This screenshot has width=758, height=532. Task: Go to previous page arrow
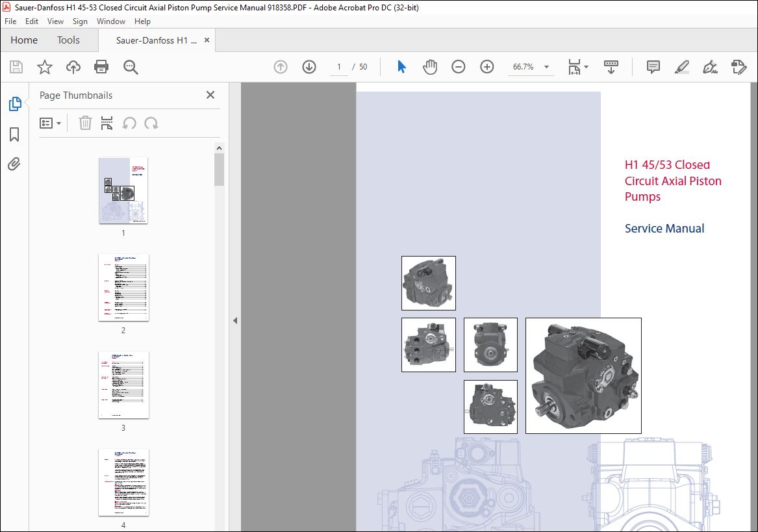[281, 67]
